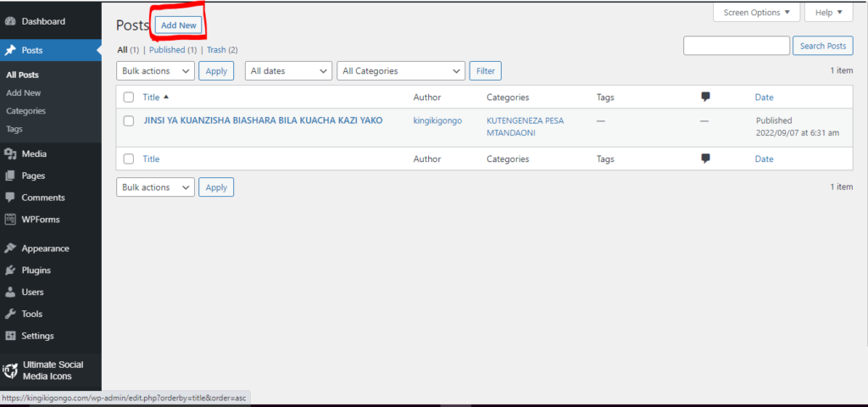
Task: Open Ultimate Social Media Icons menu
Action: (x=51, y=371)
